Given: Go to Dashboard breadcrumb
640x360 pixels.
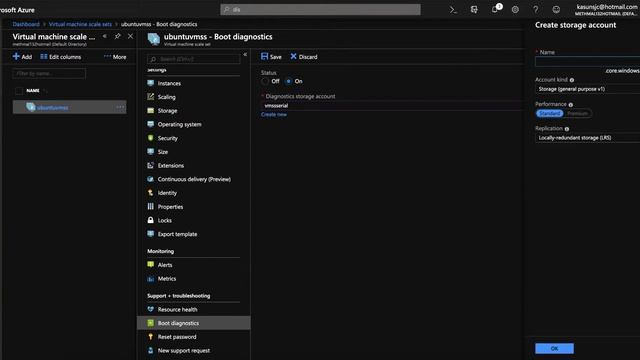Looking at the screenshot, I should (26, 24).
